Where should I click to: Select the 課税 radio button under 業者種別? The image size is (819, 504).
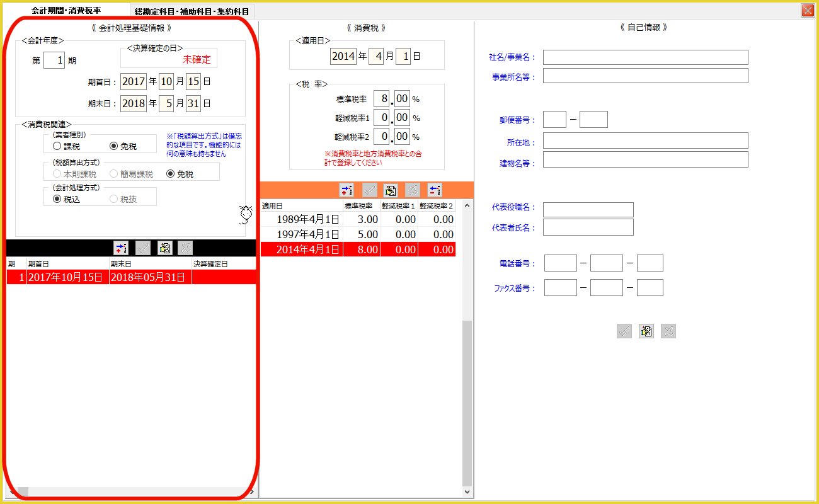coord(57,146)
